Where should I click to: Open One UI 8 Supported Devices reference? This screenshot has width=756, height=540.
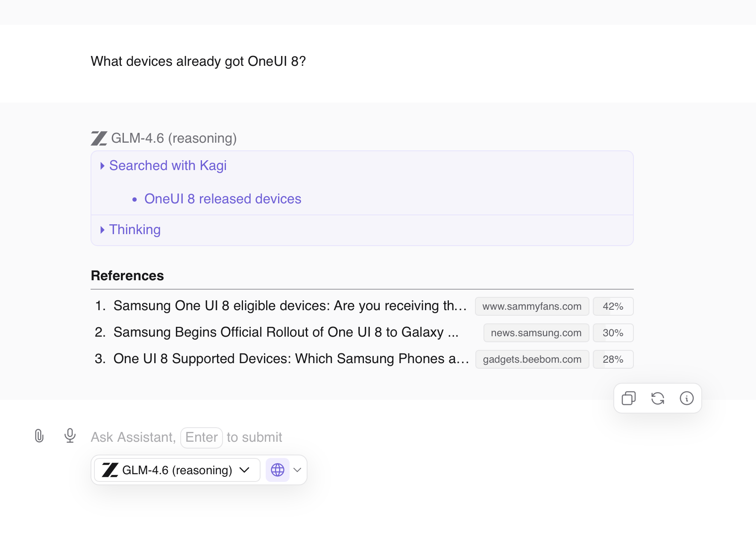point(290,359)
